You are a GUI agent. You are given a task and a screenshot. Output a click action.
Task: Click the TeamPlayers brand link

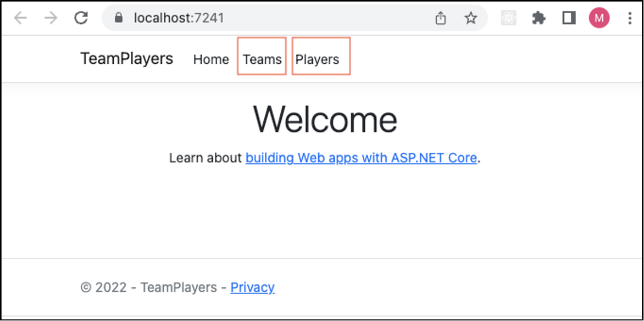coord(126,59)
